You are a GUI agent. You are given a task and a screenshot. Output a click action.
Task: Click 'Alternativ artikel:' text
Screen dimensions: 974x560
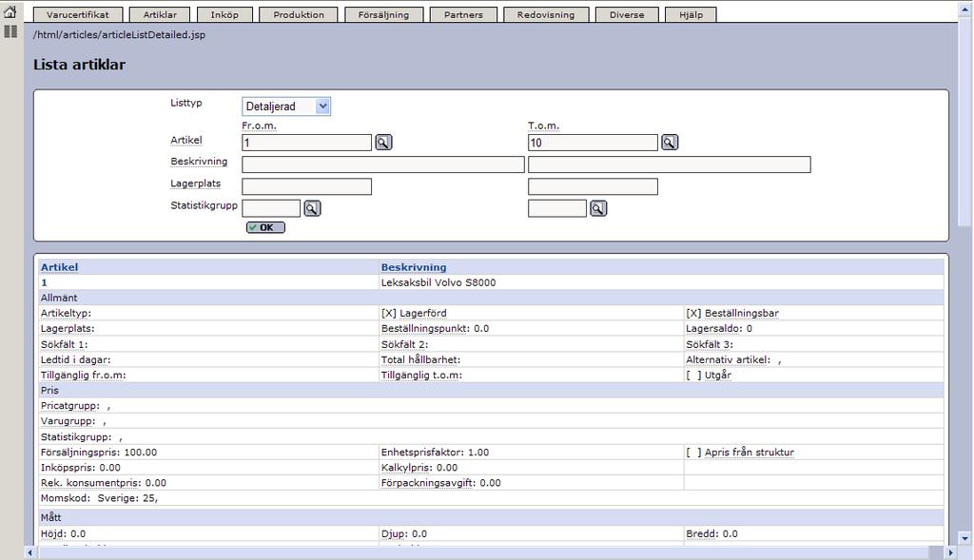coord(728,359)
